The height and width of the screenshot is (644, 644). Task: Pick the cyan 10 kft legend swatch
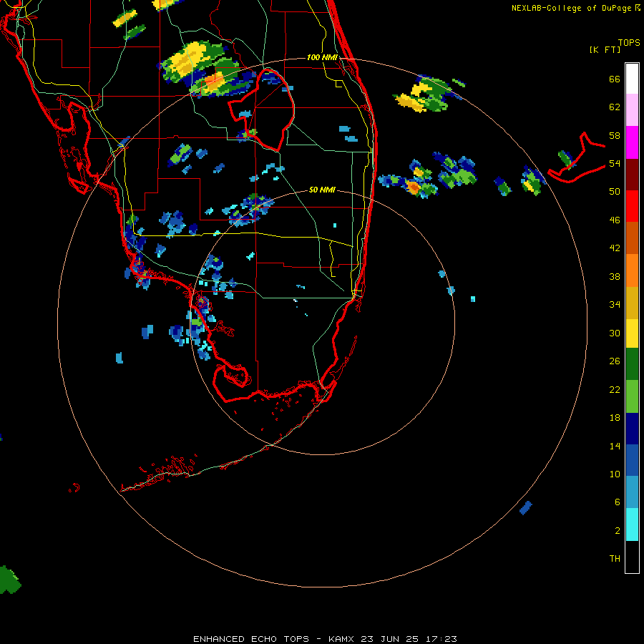click(632, 525)
